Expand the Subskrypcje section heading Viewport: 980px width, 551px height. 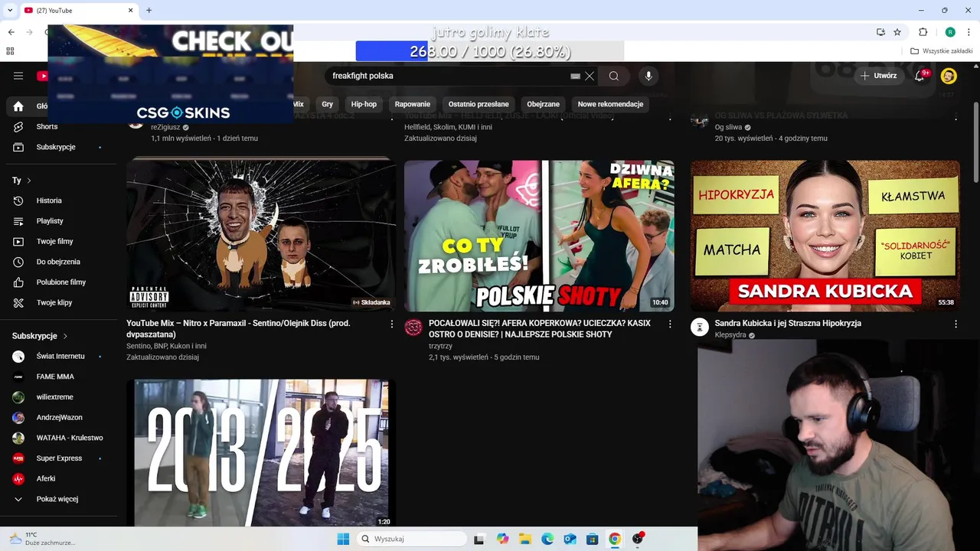[40, 336]
